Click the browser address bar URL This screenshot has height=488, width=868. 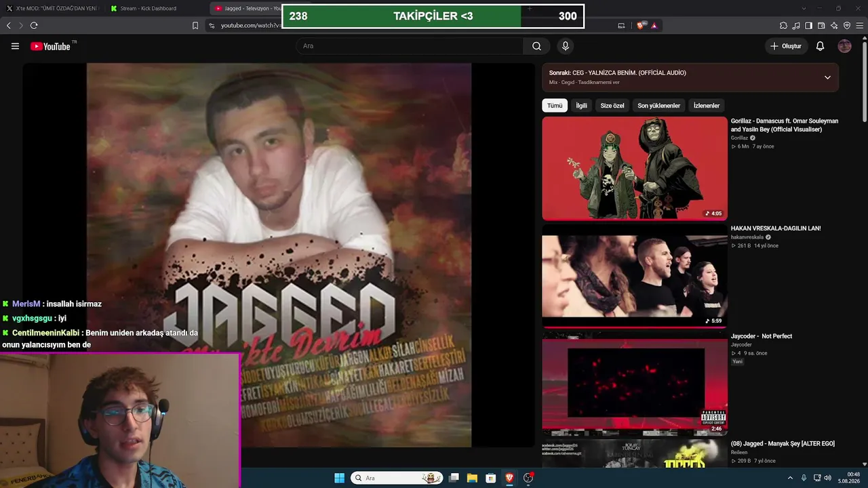pyautogui.click(x=250, y=26)
